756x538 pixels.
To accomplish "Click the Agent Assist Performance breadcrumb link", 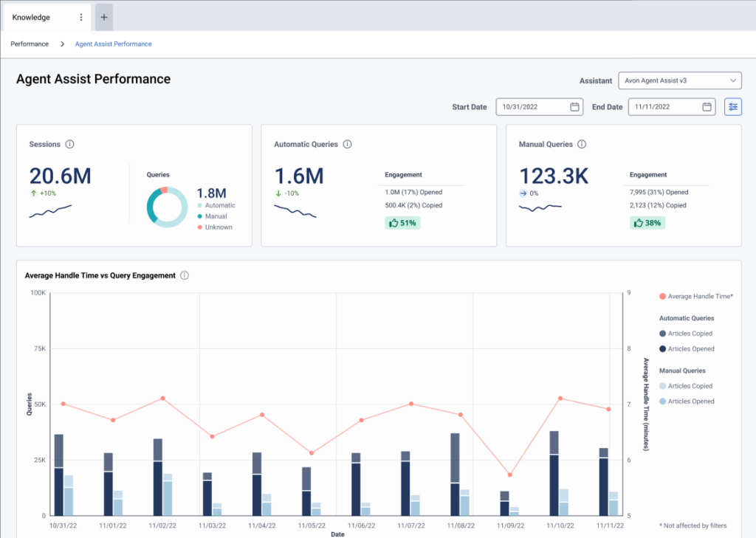I will [113, 44].
